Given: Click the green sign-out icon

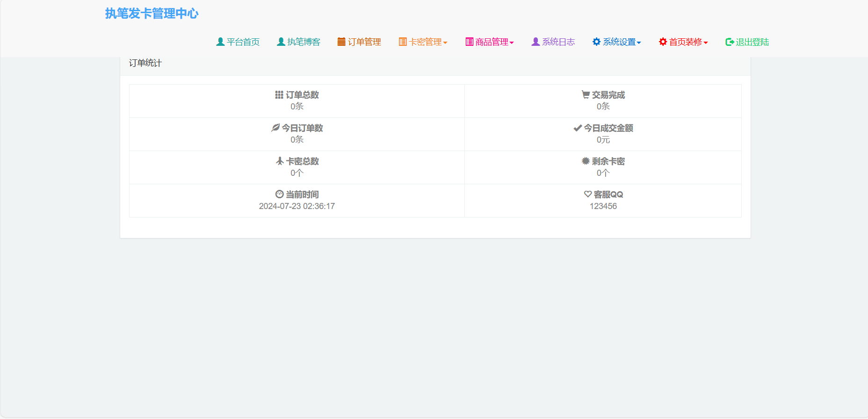Looking at the screenshot, I should (x=730, y=42).
